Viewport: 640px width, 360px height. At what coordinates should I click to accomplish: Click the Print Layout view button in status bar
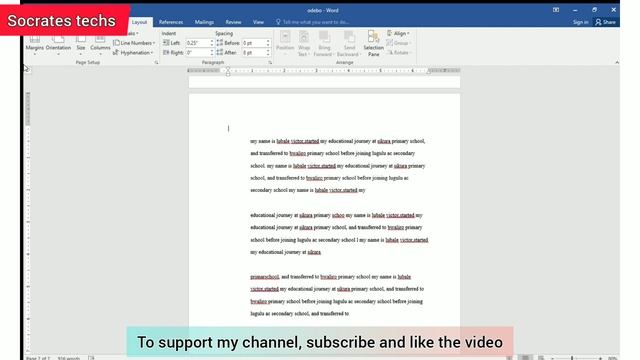click(525, 358)
